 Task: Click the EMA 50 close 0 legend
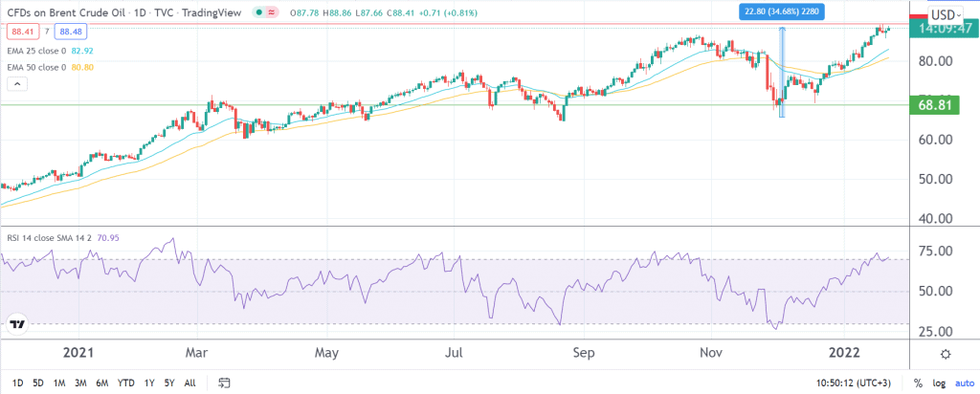pos(35,67)
